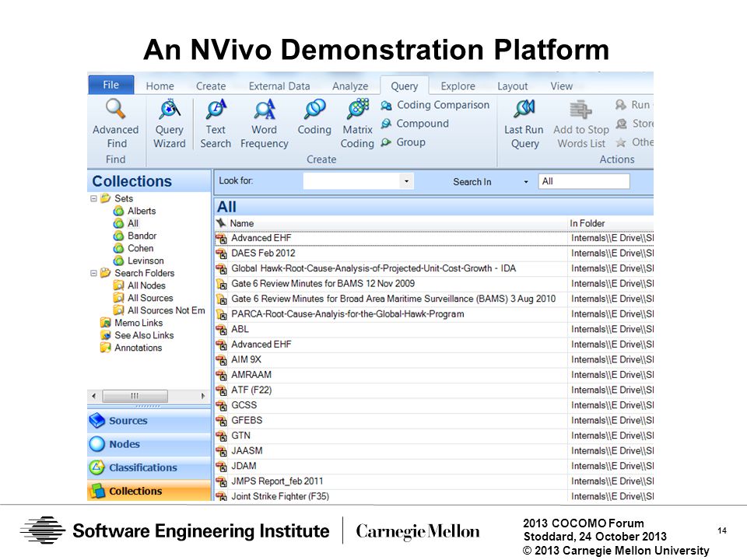The height and width of the screenshot is (560, 747).
Task: Switch to the External Data tab
Action: 279,86
